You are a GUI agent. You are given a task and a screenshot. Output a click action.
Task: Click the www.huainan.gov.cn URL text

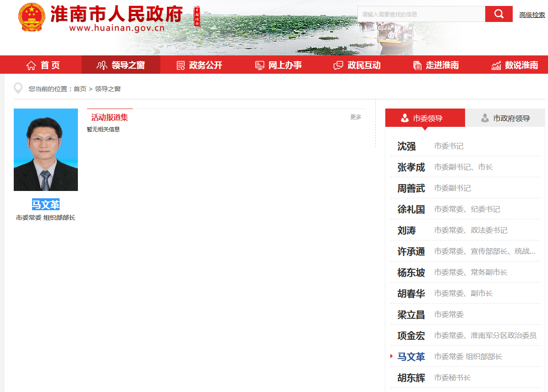click(x=117, y=28)
